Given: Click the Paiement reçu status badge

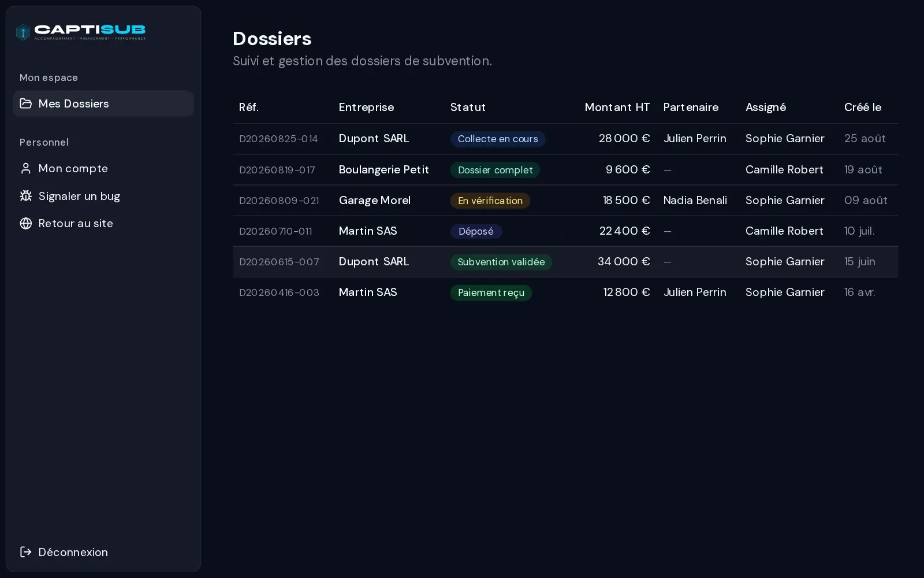Looking at the screenshot, I should [x=491, y=292].
